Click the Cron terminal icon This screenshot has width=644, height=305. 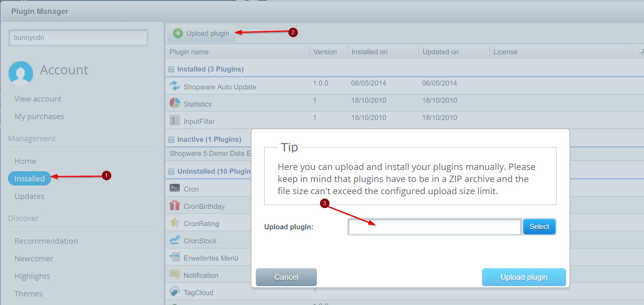point(175,188)
